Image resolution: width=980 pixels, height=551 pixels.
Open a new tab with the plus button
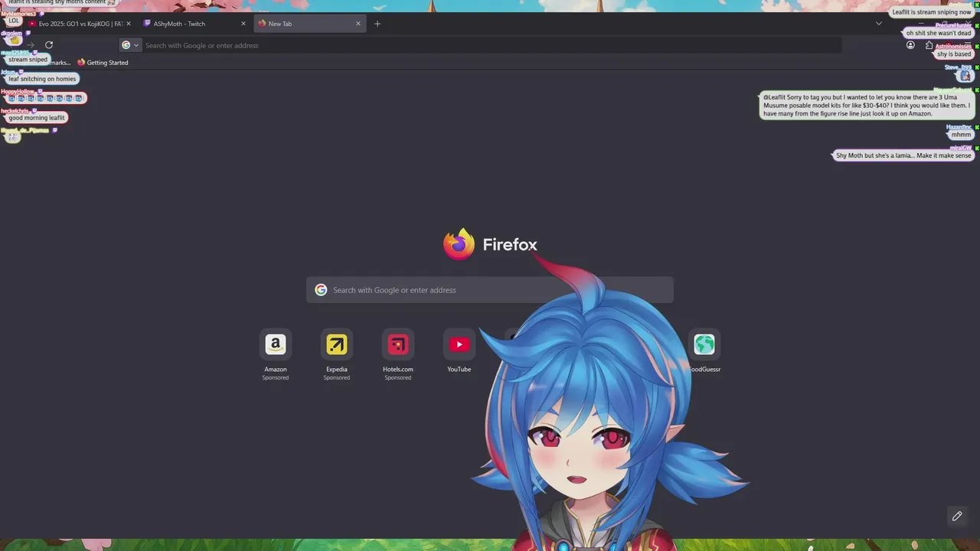(x=377, y=24)
